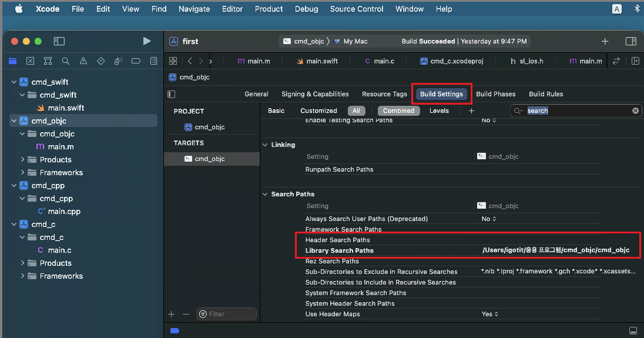Collapse the cmd_swift project
Viewport: 644px width, 338px height.
tap(14, 82)
